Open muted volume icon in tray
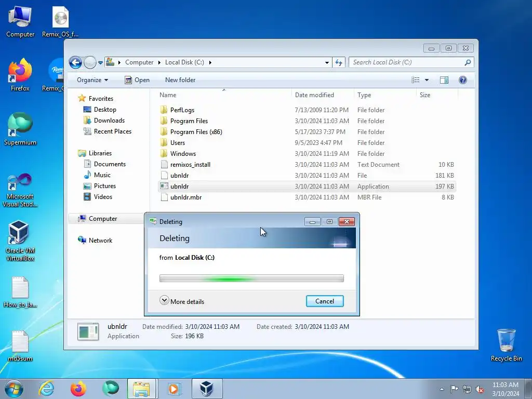 pos(480,389)
